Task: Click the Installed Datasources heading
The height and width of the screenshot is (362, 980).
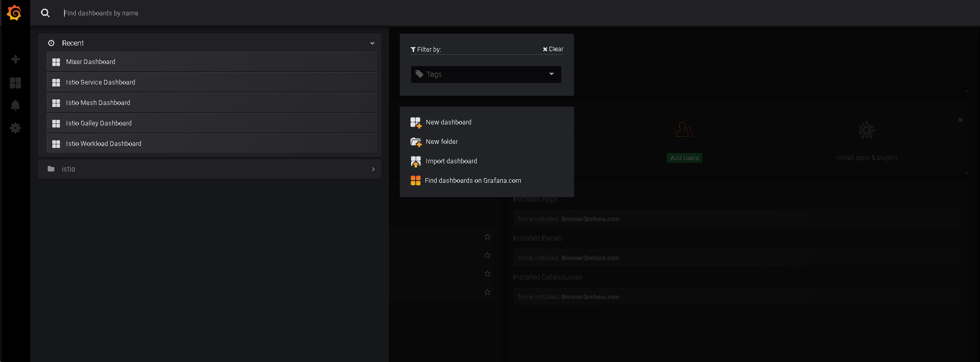Action: pyautogui.click(x=547, y=277)
